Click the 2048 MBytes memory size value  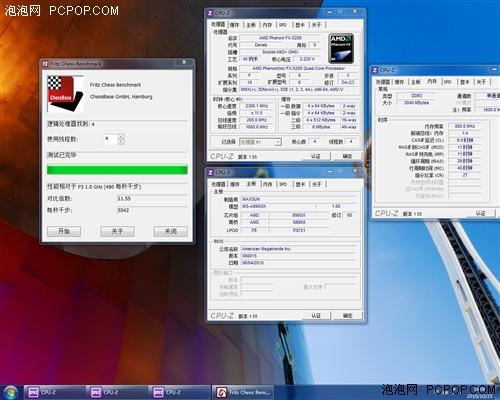(x=417, y=103)
